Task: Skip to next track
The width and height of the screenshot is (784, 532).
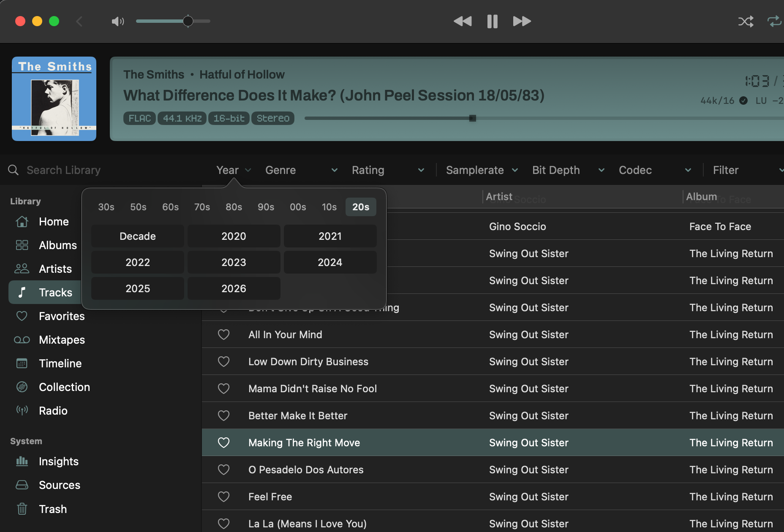Action: click(522, 21)
